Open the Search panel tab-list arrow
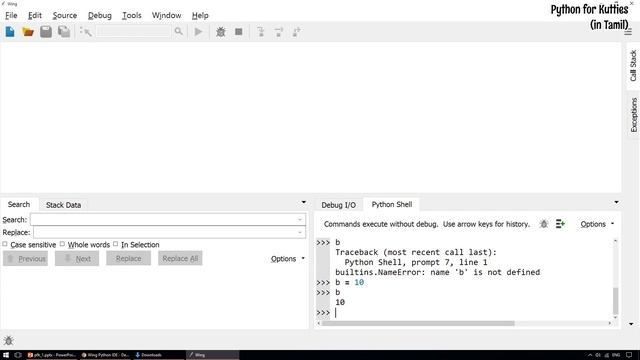Image resolution: width=640 pixels, height=360 pixels. coord(304,202)
